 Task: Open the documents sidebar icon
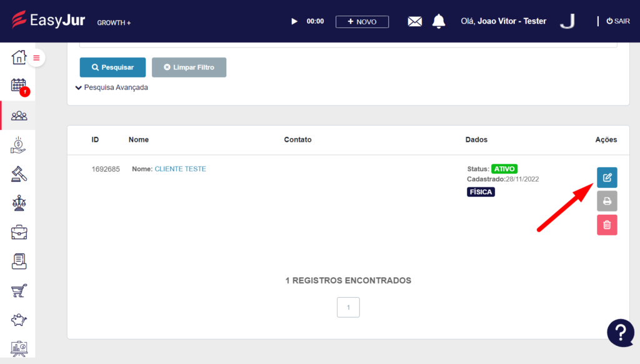(19, 261)
